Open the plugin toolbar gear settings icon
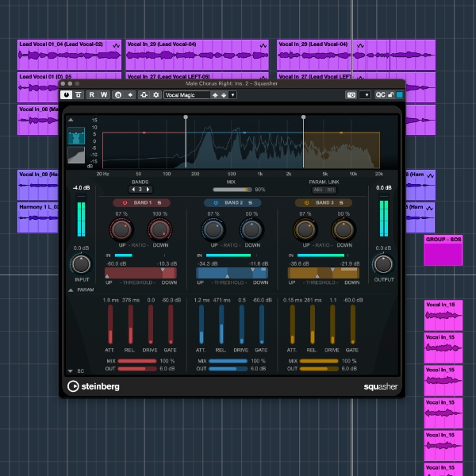Viewport: 476px width, 476px height. pyautogui.click(x=155, y=95)
